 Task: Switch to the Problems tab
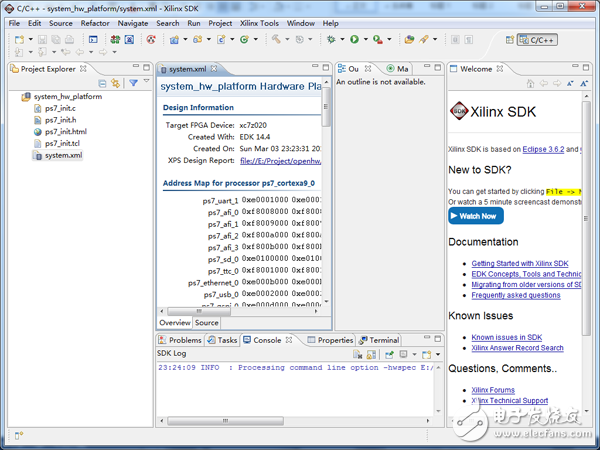[185, 340]
